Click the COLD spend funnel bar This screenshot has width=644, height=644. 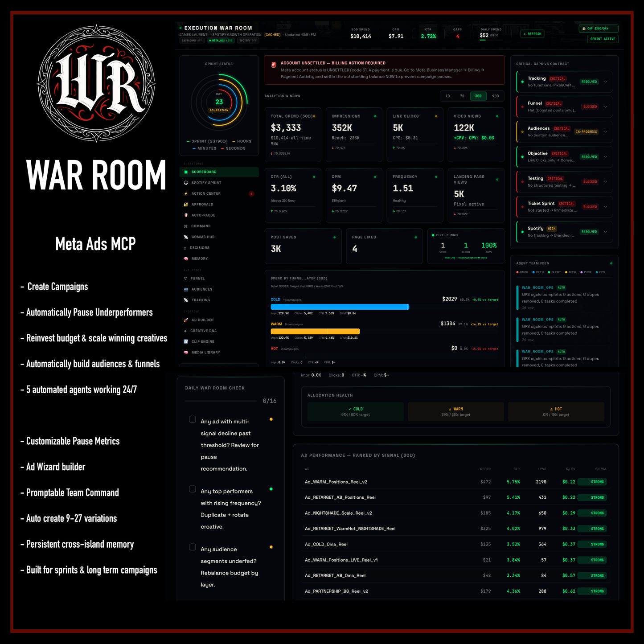click(340, 307)
